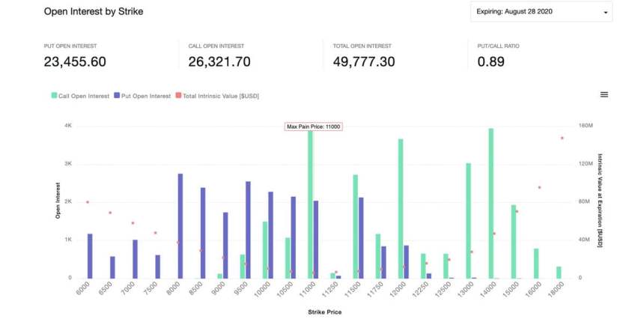Screen dimensions: 644x322
Task: Click the put bar at strike 6000
Action: click(x=90, y=255)
